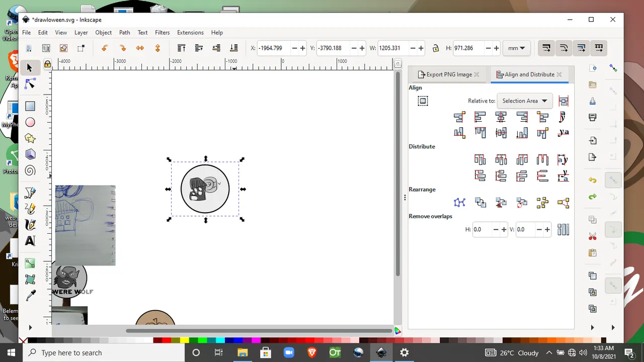Pick the black palette swatch

click(33, 340)
